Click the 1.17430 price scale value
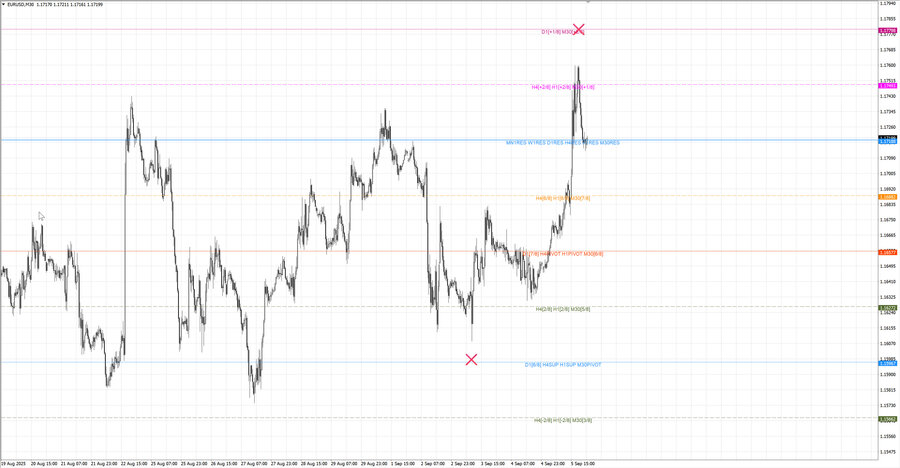Screen dimensions: 900x468 [887, 96]
